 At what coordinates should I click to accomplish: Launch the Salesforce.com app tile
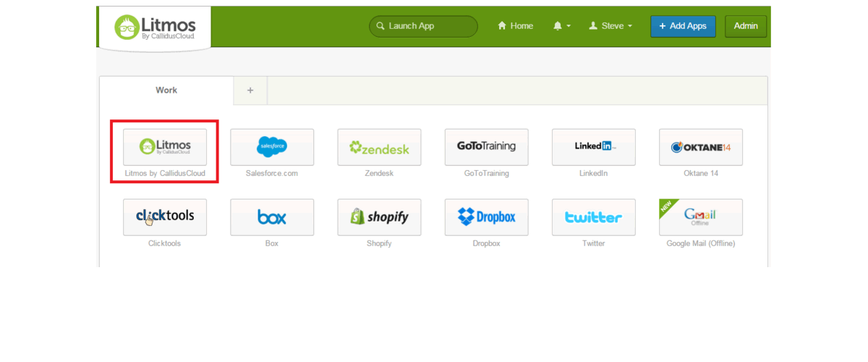[272, 147]
